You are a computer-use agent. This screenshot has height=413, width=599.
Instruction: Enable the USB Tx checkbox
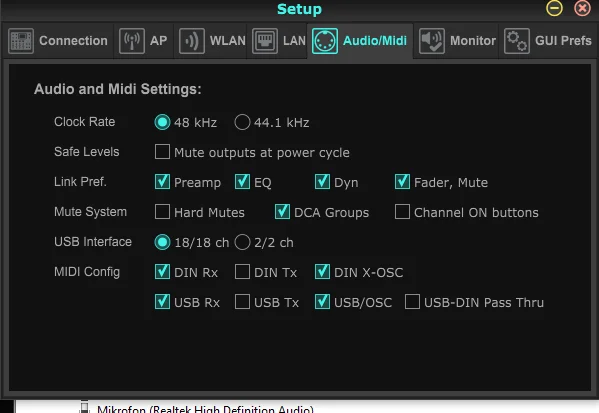242,302
